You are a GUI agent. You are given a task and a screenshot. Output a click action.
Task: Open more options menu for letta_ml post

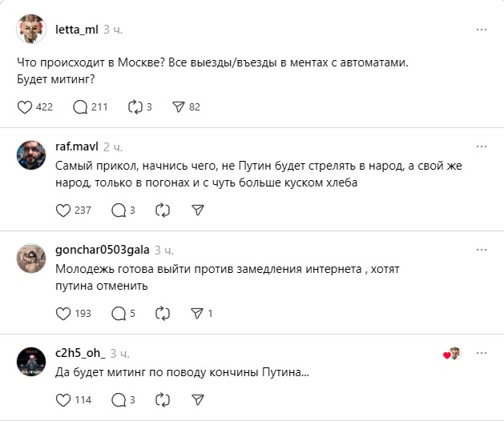click(481, 30)
